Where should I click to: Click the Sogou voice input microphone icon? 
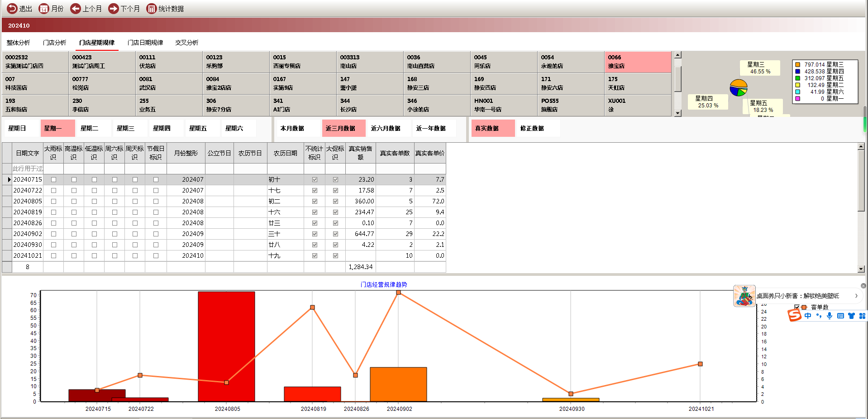click(830, 316)
